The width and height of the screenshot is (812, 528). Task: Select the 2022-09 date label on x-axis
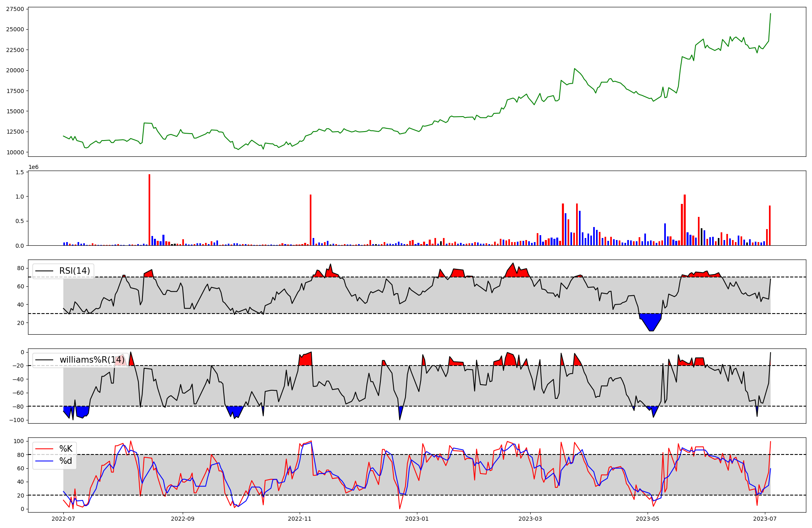click(183, 519)
